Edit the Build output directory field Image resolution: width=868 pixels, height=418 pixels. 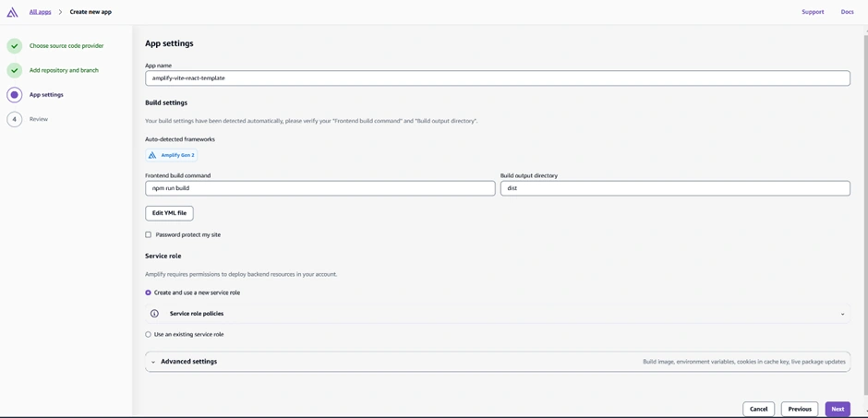675,188
